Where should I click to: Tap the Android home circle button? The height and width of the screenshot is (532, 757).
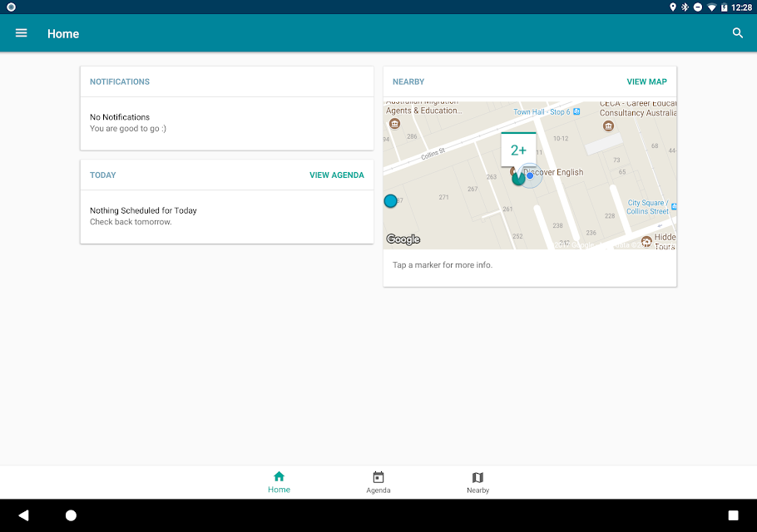pyautogui.click(x=71, y=515)
